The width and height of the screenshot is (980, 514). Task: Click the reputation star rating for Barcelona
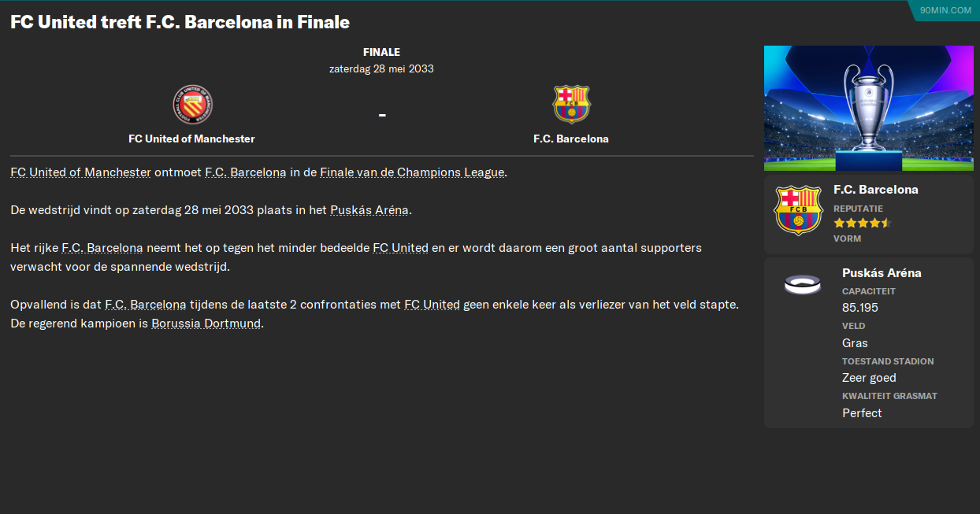(x=862, y=223)
